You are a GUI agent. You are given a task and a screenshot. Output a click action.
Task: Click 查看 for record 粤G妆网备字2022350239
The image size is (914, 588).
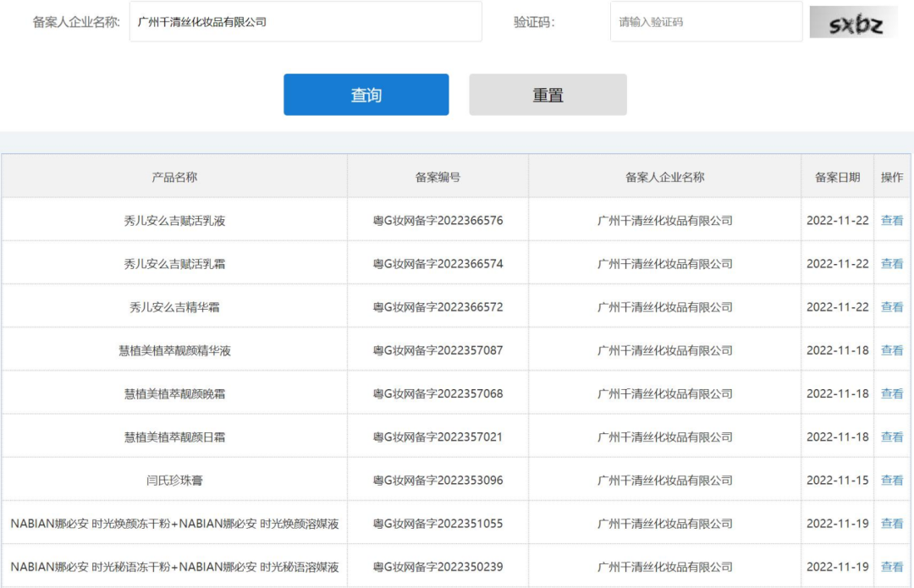pyautogui.click(x=892, y=567)
